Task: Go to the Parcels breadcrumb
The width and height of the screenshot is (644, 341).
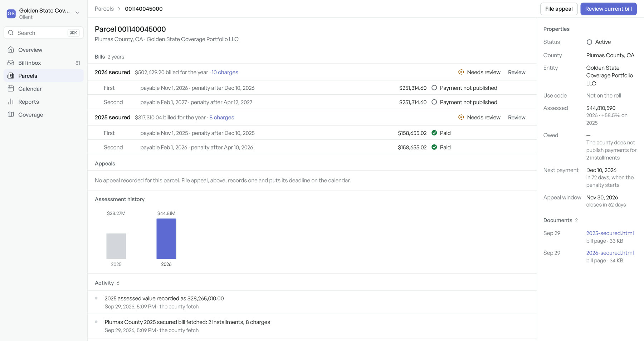Action: tap(104, 9)
